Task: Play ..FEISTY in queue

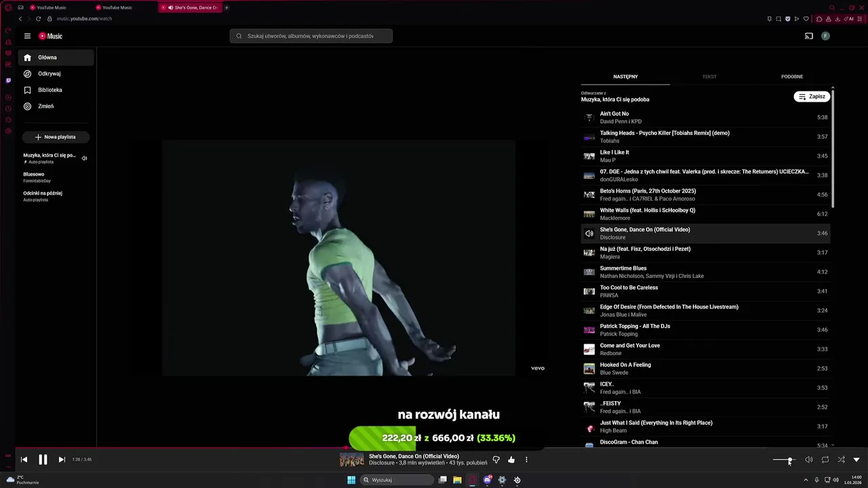Action: [x=705, y=407]
